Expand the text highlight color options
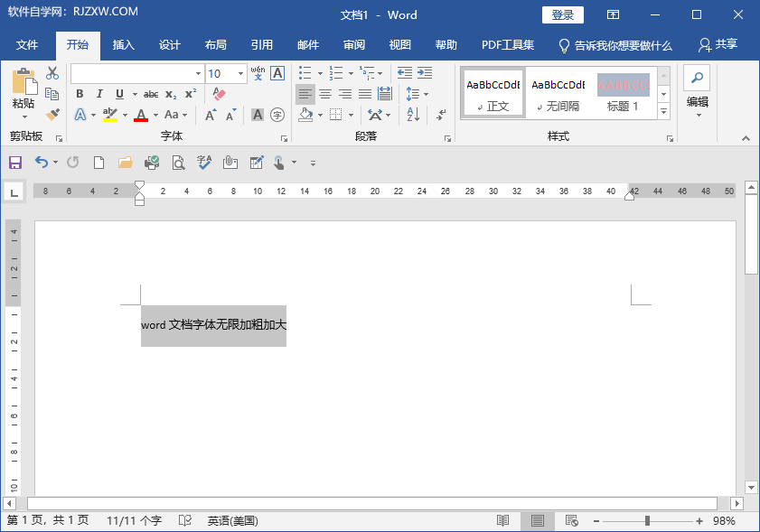760x532 pixels. click(124, 115)
